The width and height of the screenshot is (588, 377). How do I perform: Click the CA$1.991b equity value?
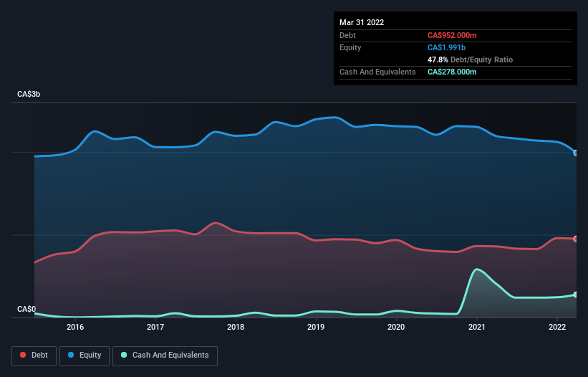[x=446, y=47]
